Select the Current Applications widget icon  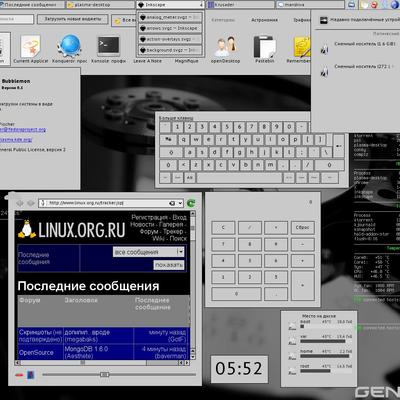(30, 47)
